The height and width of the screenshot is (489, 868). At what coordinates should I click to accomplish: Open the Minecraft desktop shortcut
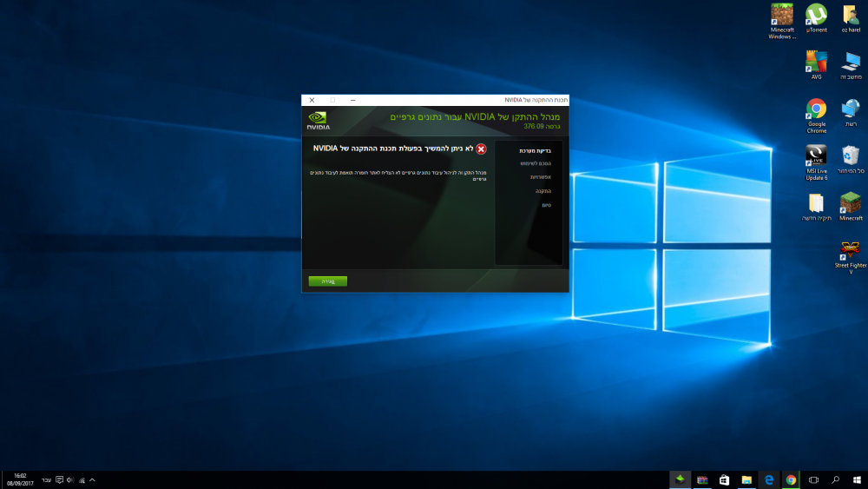tap(851, 207)
